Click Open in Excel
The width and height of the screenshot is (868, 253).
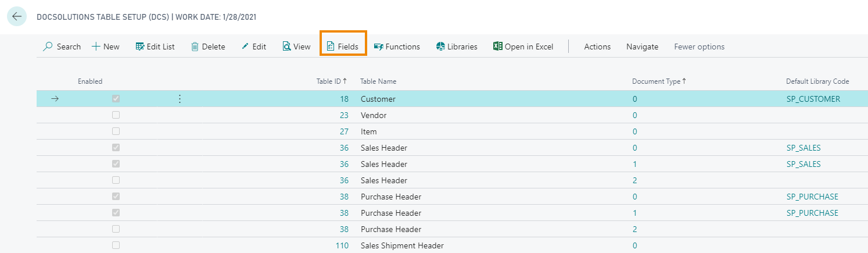tap(523, 47)
